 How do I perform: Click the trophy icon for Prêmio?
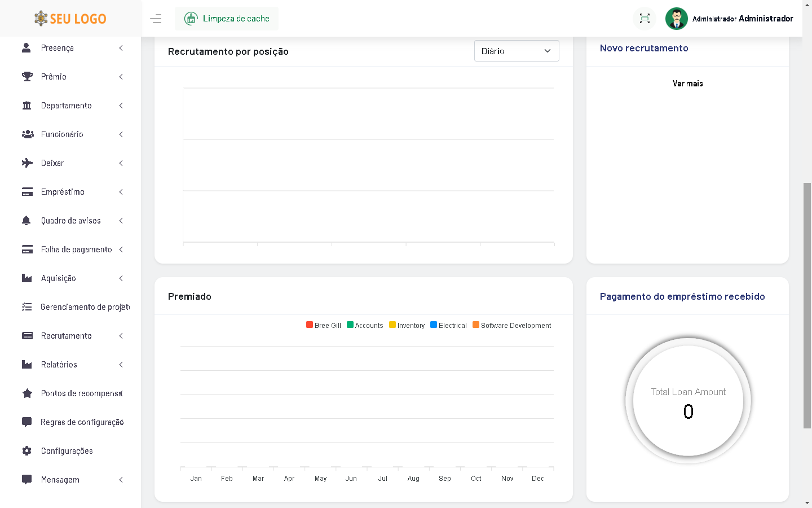click(27, 77)
